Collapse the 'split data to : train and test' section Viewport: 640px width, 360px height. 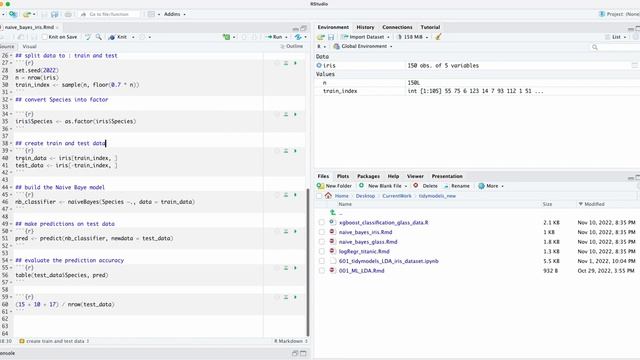[x=11, y=56]
